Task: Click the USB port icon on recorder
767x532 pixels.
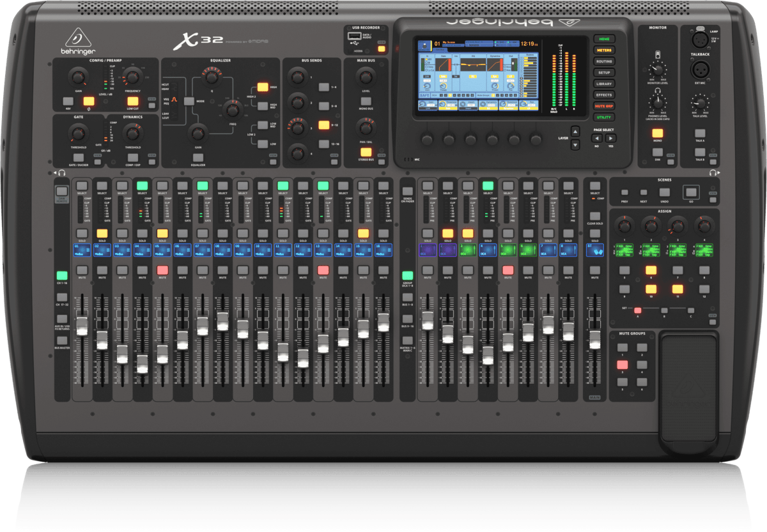Action: click(x=353, y=37)
